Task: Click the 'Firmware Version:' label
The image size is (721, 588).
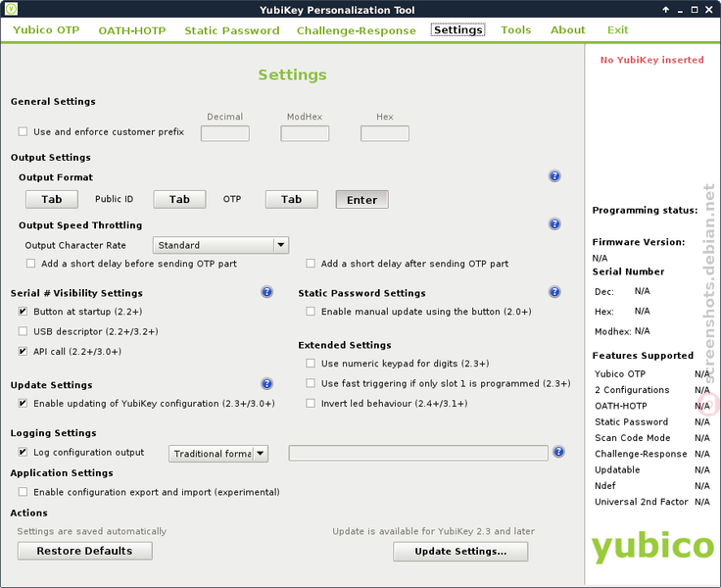Action: click(x=639, y=242)
